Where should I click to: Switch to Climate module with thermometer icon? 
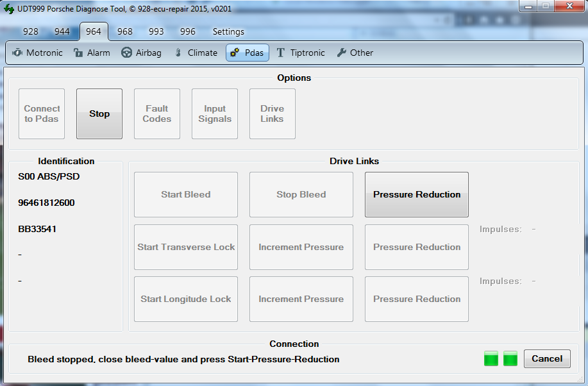click(x=196, y=53)
